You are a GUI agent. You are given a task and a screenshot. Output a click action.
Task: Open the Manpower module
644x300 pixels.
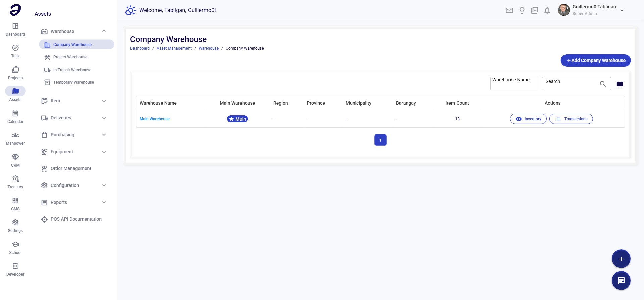(x=15, y=138)
